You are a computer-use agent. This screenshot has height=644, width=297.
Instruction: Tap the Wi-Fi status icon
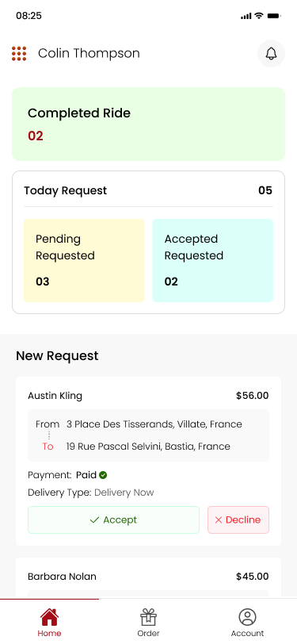(258, 16)
